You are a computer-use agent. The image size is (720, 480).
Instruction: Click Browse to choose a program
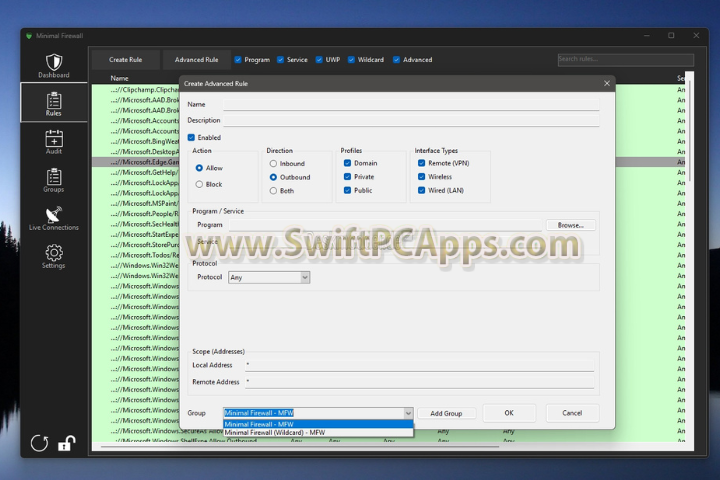pyautogui.click(x=571, y=225)
